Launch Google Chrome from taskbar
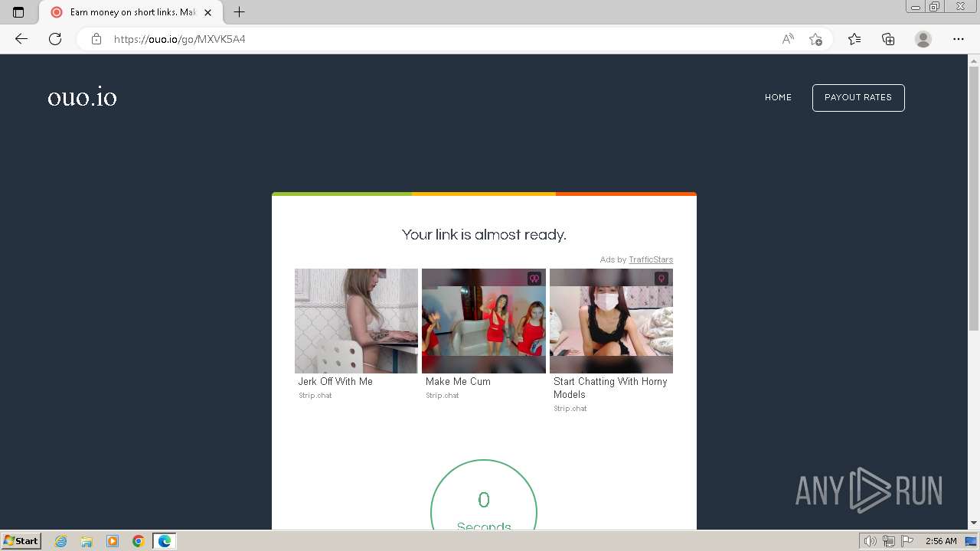The image size is (980, 551). 139,541
